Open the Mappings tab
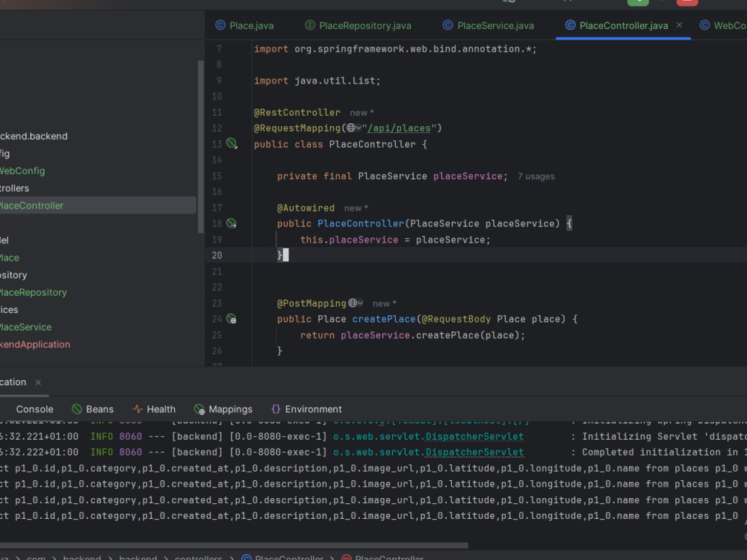The width and height of the screenshot is (747, 560). [x=223, y=409]
